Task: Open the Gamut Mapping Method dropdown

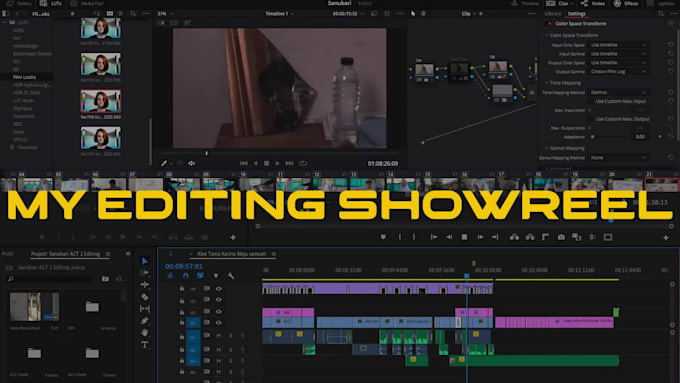Action: click(619, 157)
